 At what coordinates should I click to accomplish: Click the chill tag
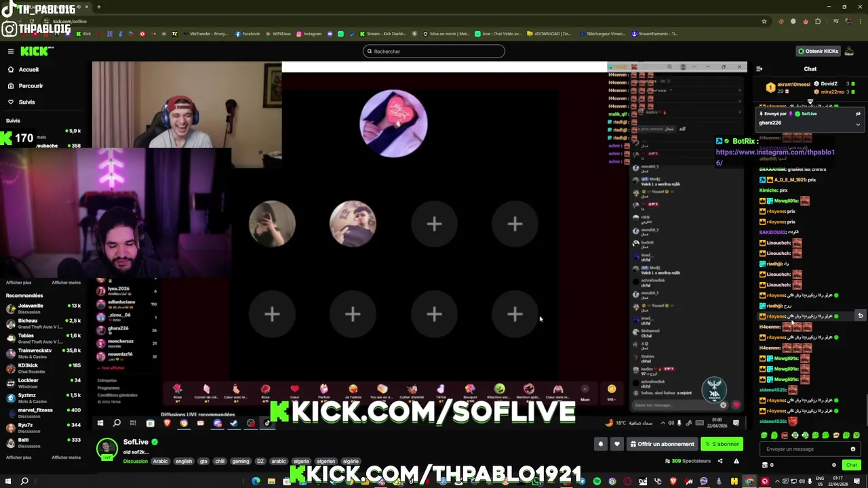tap(220, 462)
